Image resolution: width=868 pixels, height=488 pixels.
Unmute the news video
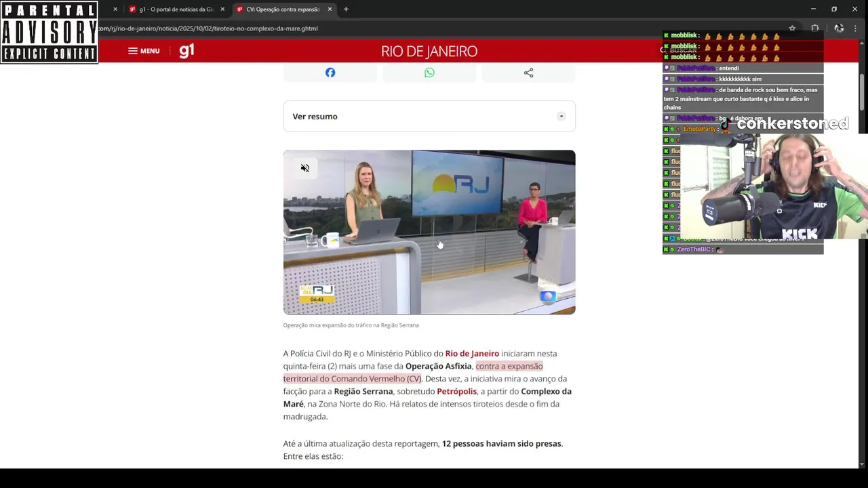click(x=305, y=168)
